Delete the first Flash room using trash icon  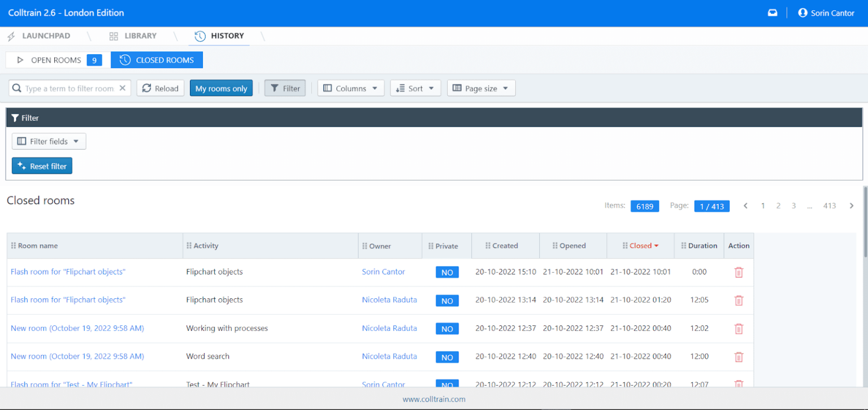point(739,272)
